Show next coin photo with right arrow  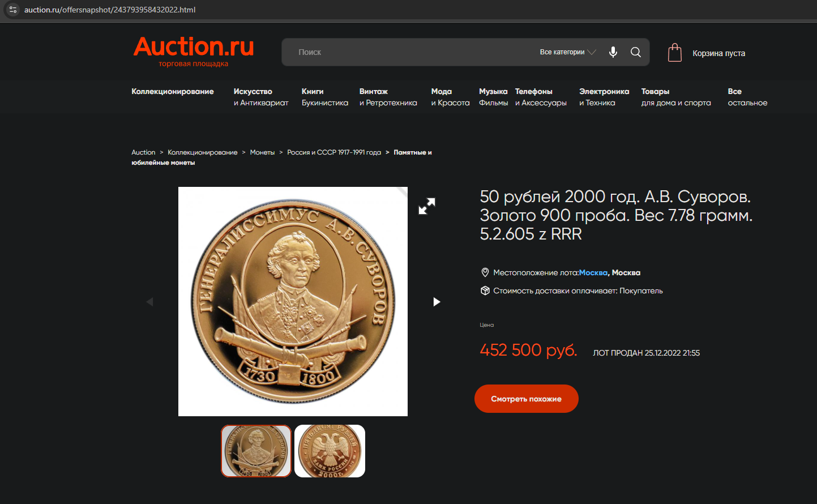click(x=437, y=302)
